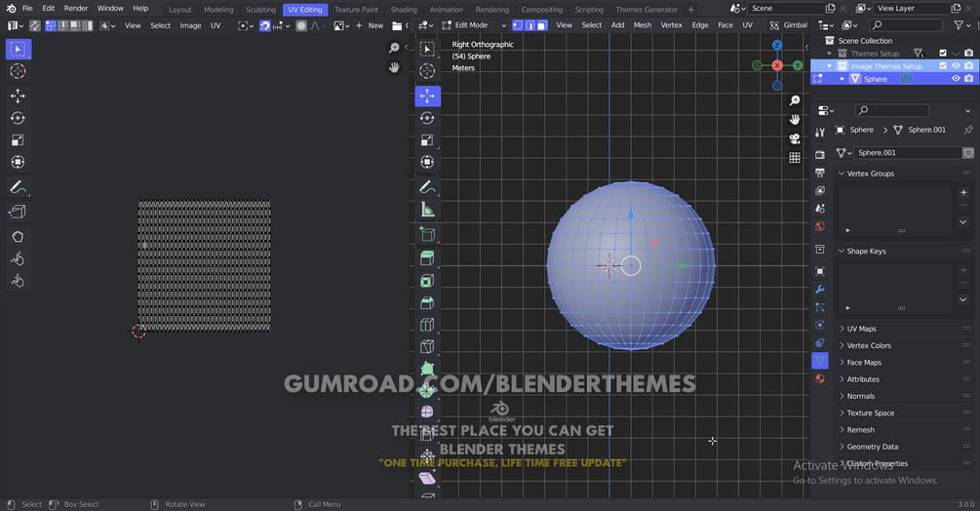Hide Image Themes Setup collection in viewport
This screenshot has height=511, width=980.
tap(956, 65)
